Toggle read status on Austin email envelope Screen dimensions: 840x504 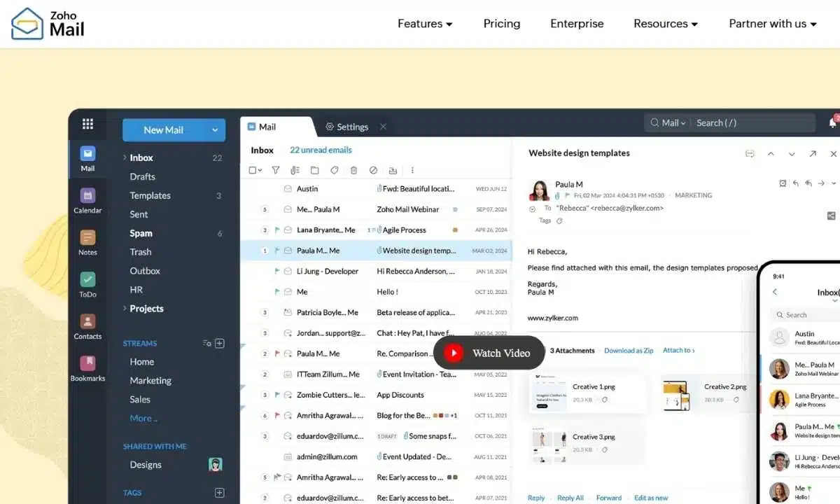click(288, 189)
